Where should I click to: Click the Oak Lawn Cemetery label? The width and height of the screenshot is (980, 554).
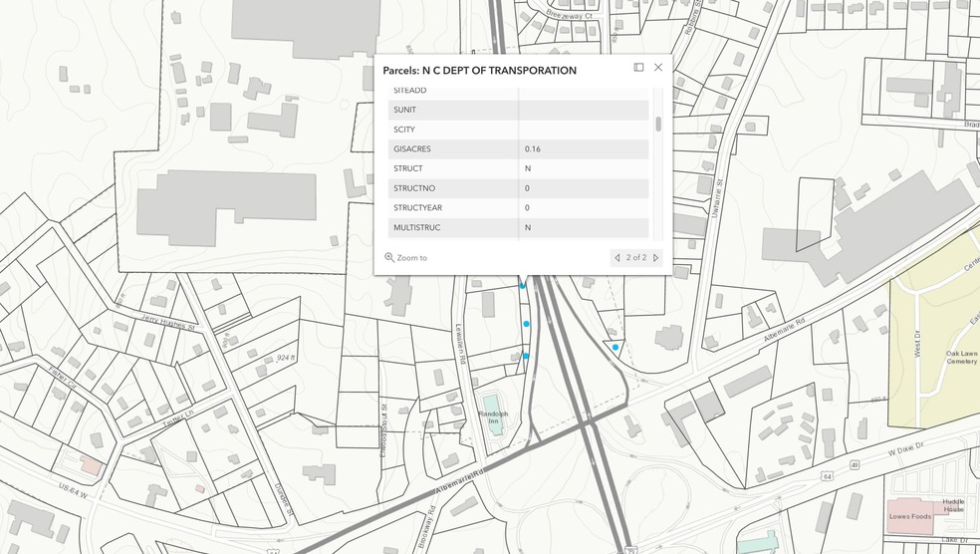pyautogui.click(x=961, y=356)
